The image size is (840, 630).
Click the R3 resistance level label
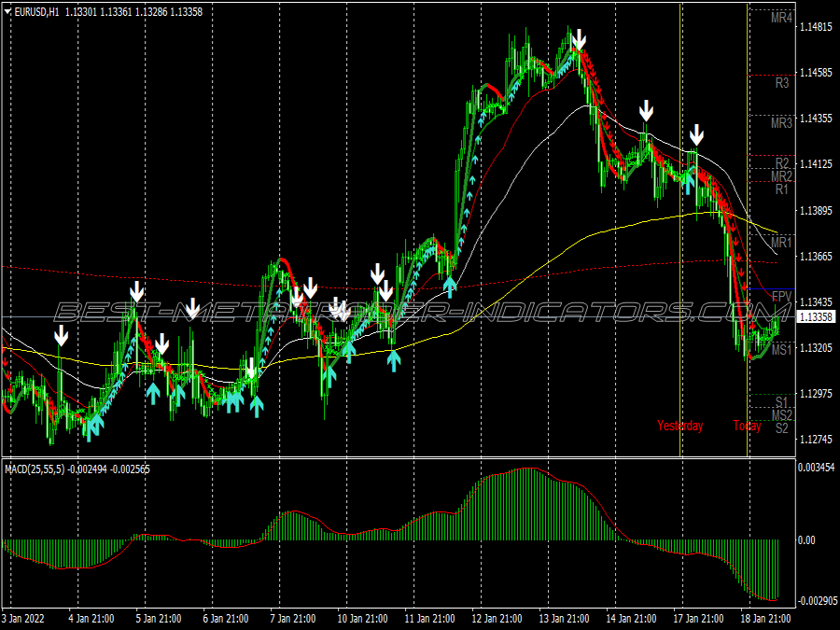(782, 83)
